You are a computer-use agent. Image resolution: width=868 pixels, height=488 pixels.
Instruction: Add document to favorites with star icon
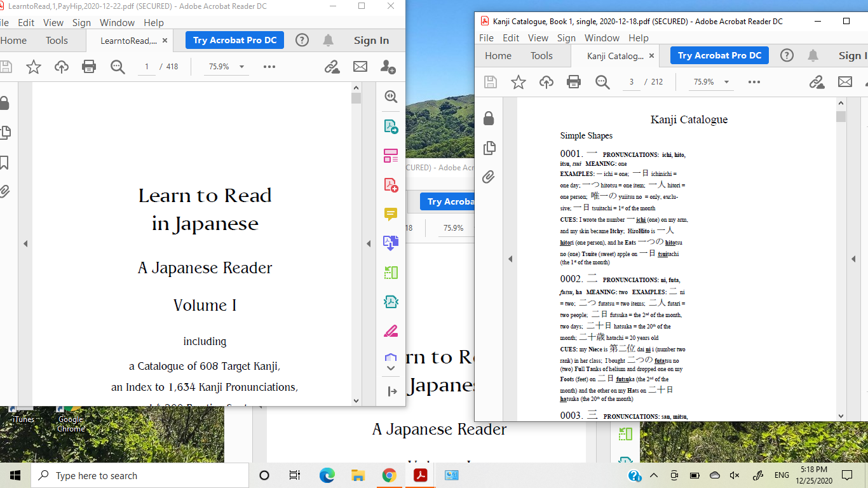tap(519, 81)
